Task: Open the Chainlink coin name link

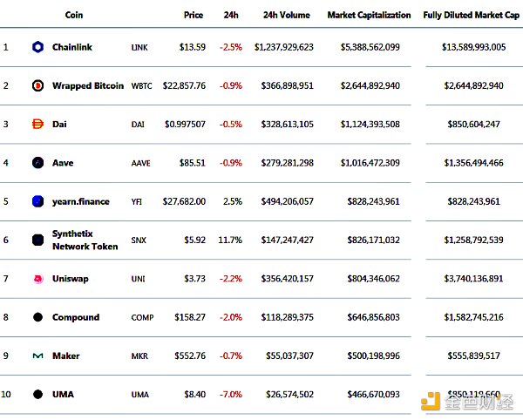Action: point(72,47)
